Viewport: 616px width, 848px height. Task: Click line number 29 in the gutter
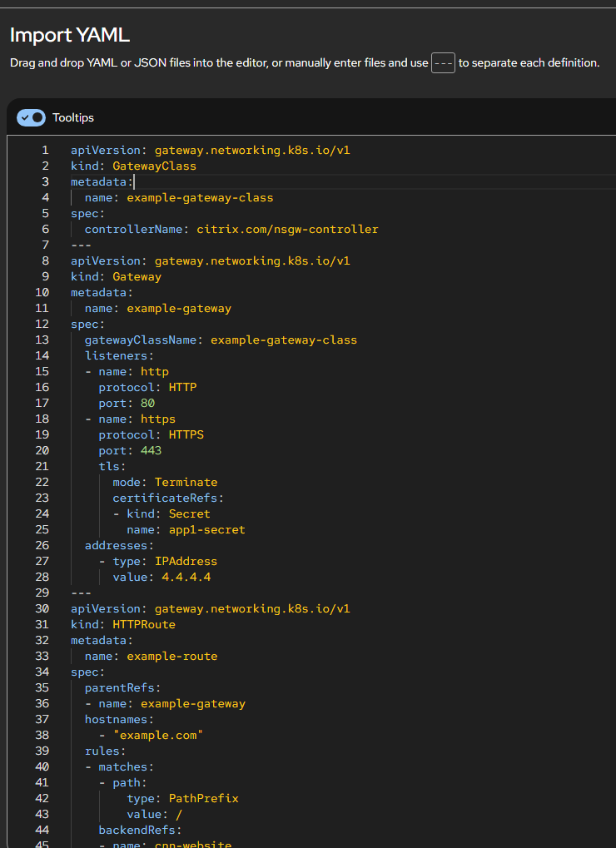[42, 593]
